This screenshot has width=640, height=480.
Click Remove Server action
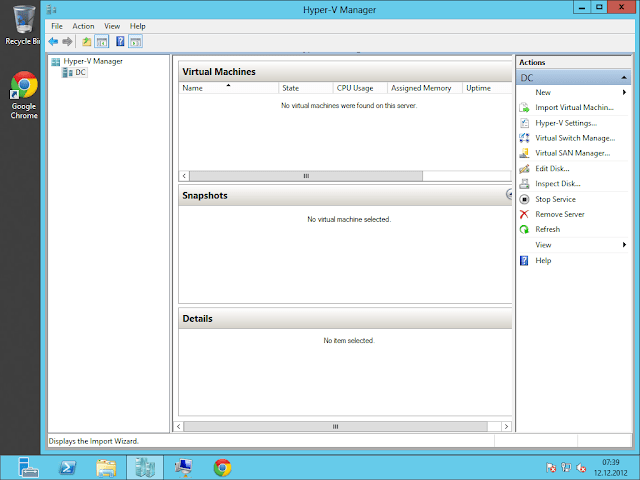click(x=559, y=214)
